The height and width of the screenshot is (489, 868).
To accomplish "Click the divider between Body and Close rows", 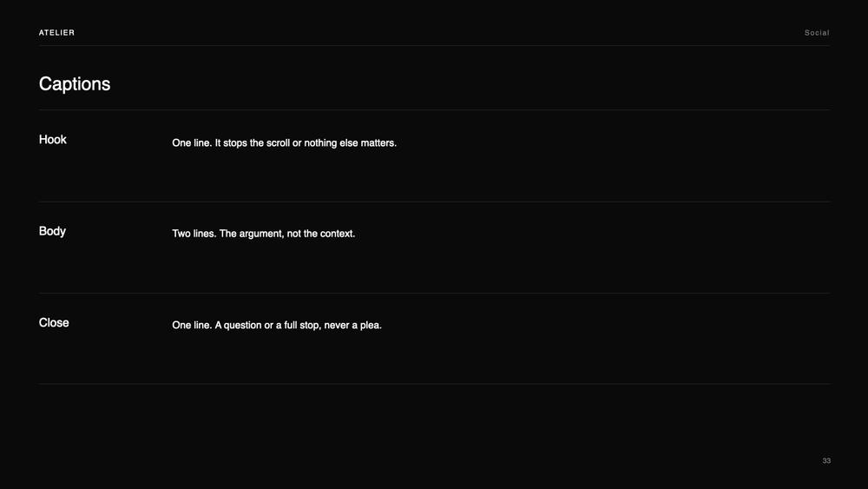I will [434, 293].
